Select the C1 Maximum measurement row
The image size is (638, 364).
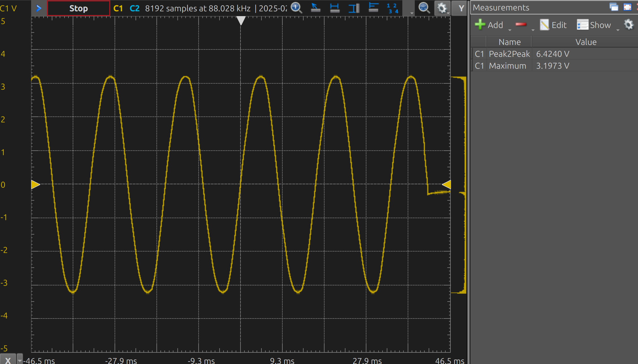pos(555,66)
